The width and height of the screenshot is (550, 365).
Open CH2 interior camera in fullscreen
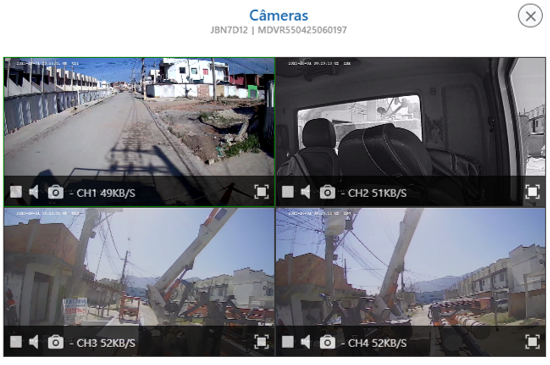pos(532,192)
